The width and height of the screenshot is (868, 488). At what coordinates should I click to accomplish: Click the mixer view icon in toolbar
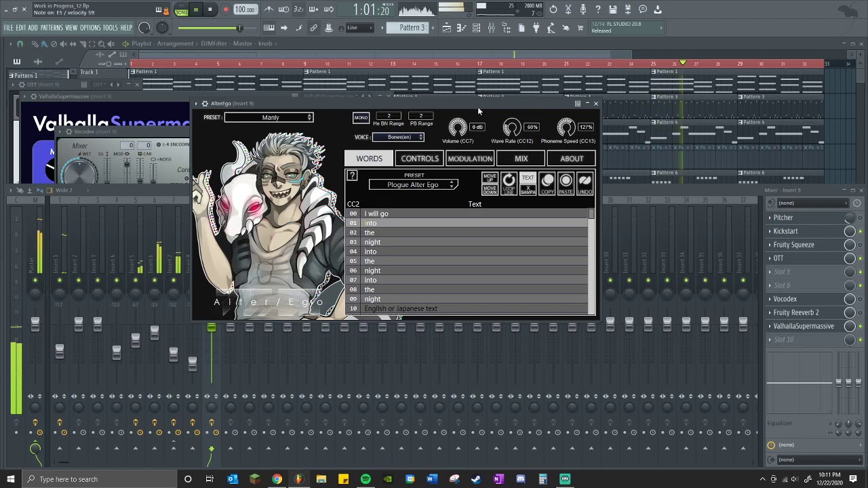(491, 28)
